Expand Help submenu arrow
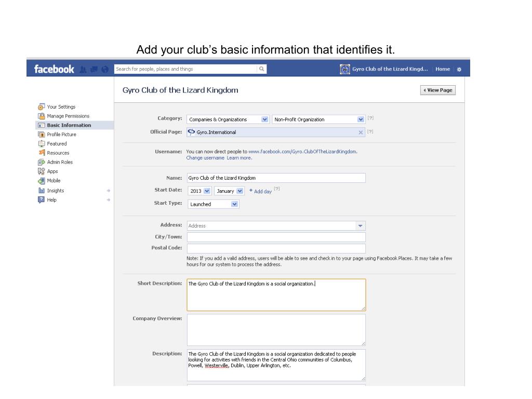The width and height of the screenshot is (532, 399). (109, 200)
